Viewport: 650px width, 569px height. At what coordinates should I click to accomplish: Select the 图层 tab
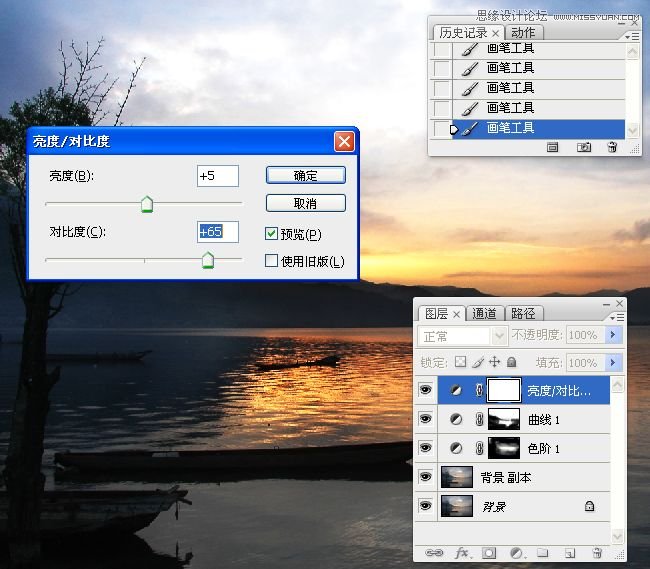[x=442, y=314]
